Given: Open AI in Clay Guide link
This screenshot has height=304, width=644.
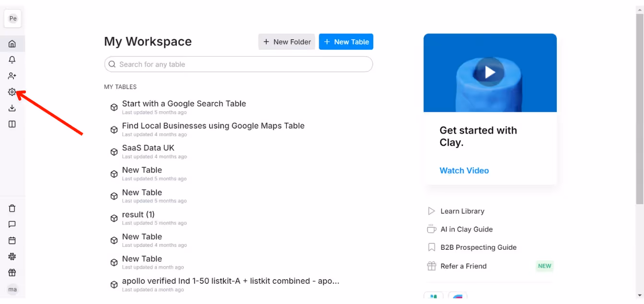Looking at the screenshot, I should point(467,229).
